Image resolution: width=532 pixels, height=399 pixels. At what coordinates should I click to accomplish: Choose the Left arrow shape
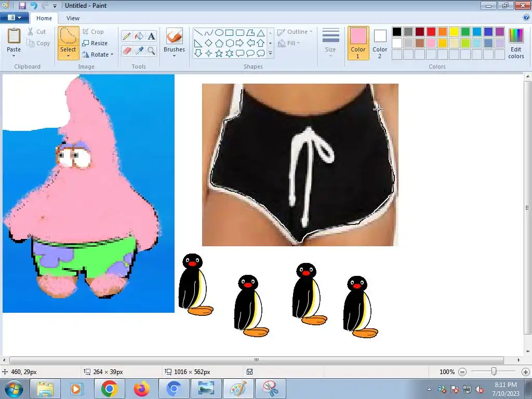(250, 43)
